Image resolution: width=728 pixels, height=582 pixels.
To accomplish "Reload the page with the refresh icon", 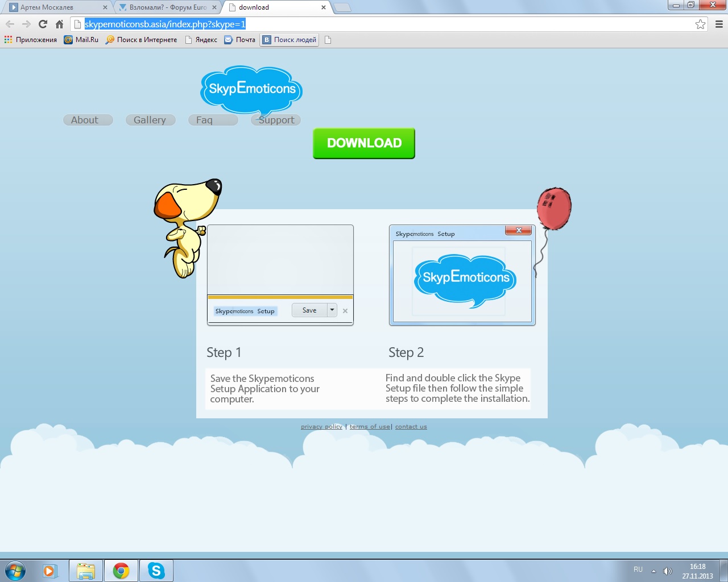I will click(43, 24).
